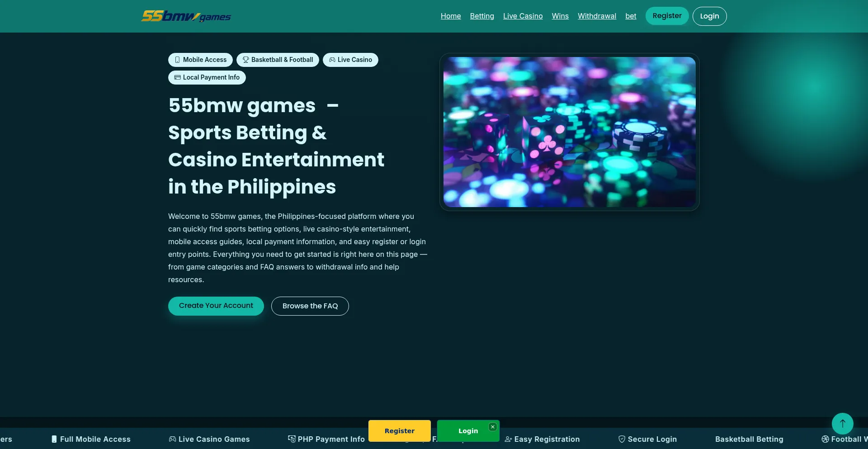Click the outlined Login button in header
868x449 pixels.
pyautogui.click(x=709, y=16)
